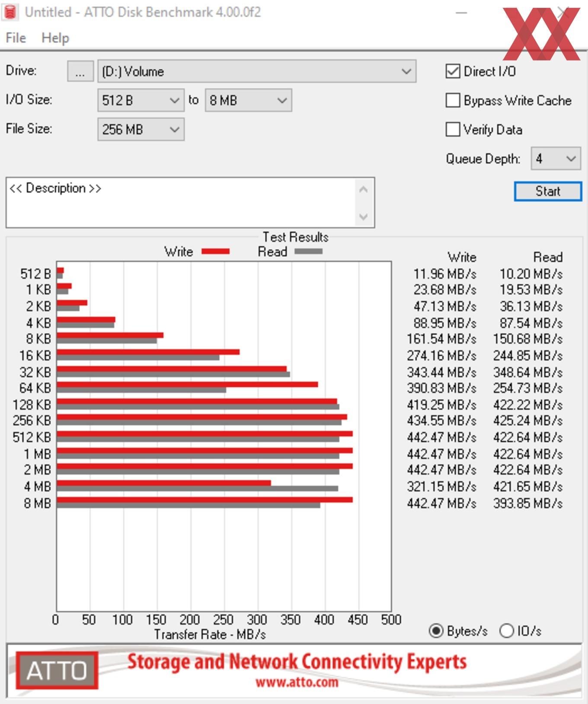
Task: Click the red Write legend swatch
Action: pos(215,252)
